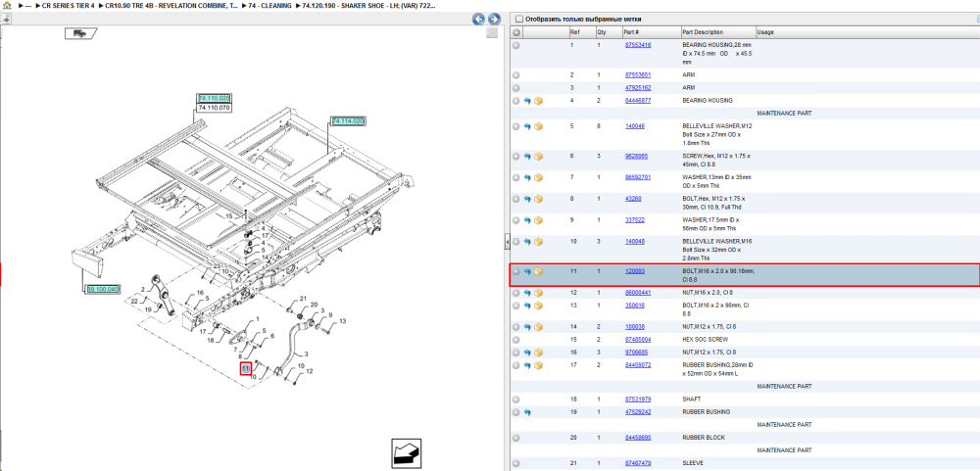The height and width of the screenshot is (471, 980).
Task: Click blue arrow icon for ref 4
Action: [527, 101]
